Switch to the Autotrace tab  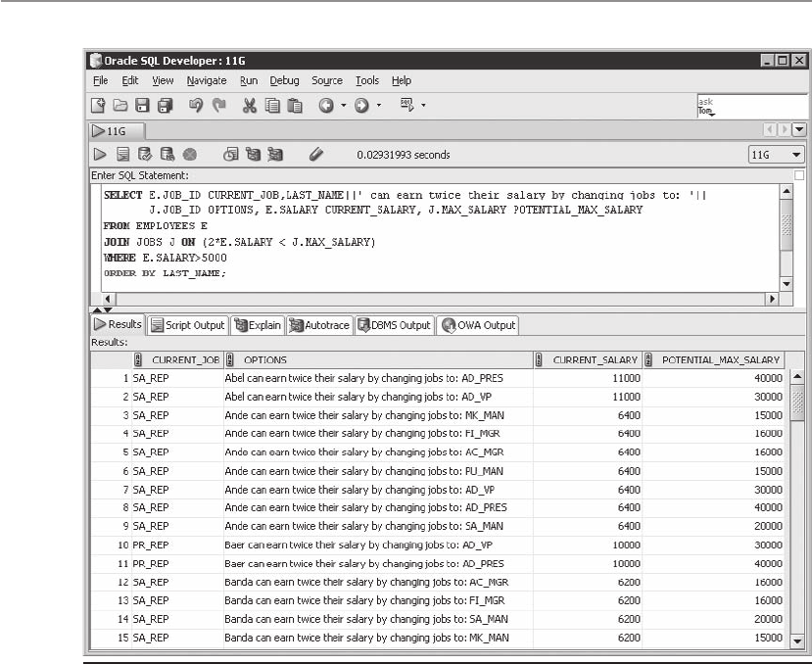pyautogui.click(x=319, y=325)
